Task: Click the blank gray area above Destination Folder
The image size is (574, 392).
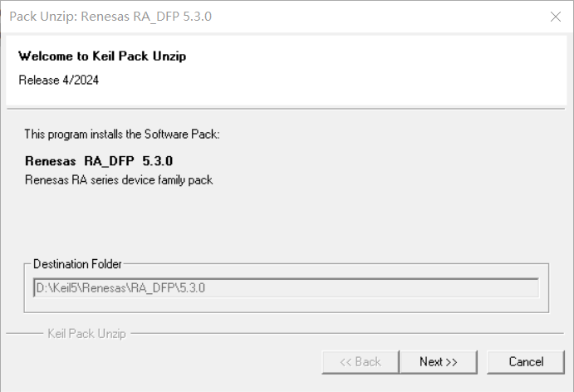Action: pyautogui.click(x=287, y=220)
